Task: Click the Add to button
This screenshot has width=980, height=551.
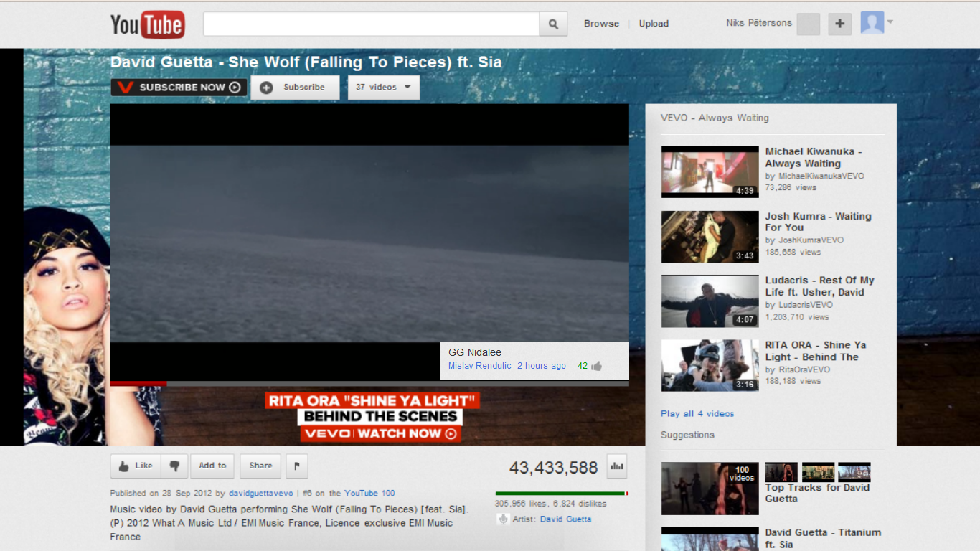Action: click(x=212, y=466)
